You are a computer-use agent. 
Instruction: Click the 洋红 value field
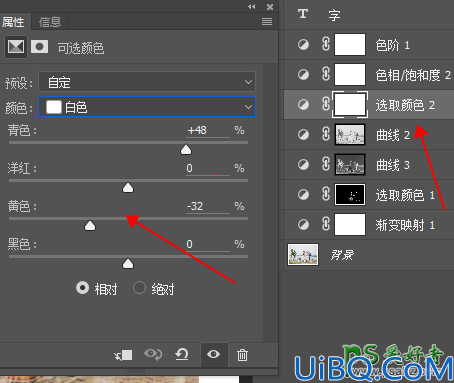(208, 168)
